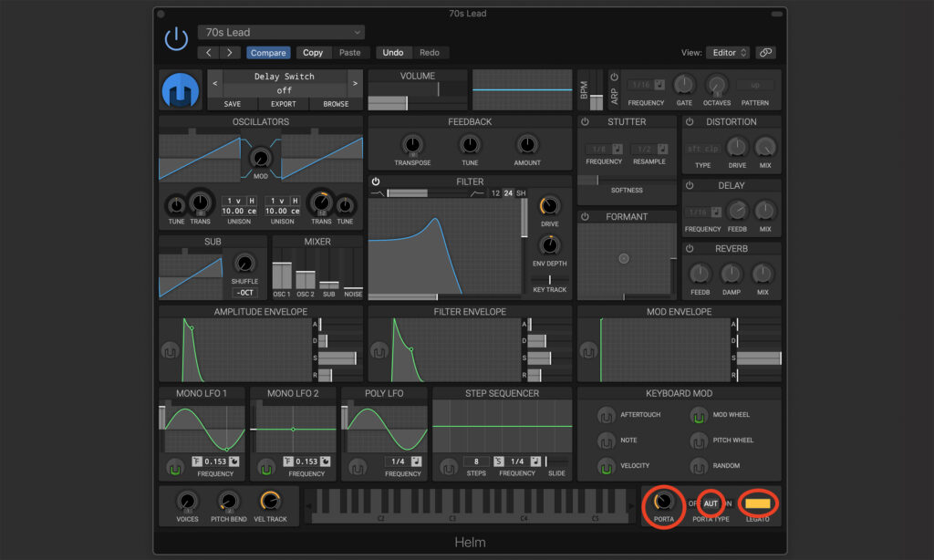Click the Porta knob
Image resolution: width=934 pixels, height=560 pixels.
[662, 502]
